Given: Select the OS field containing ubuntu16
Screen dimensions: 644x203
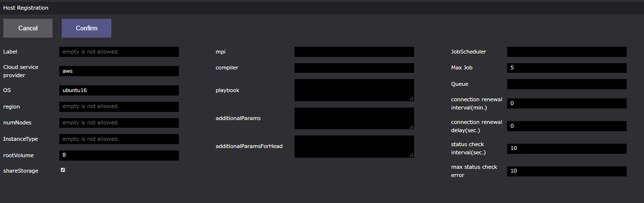Looking at the screenshot, I should click(119, 90).
